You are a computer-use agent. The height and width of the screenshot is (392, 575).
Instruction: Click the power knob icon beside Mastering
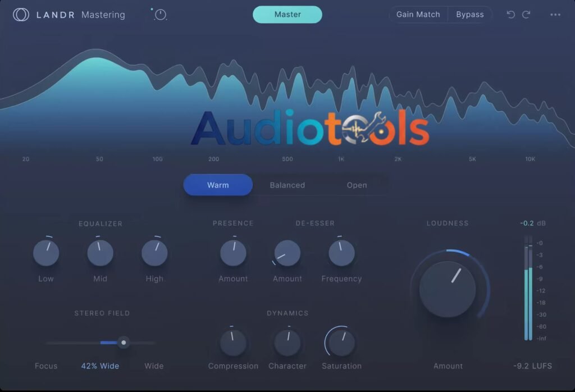click(x=160, y=15)
